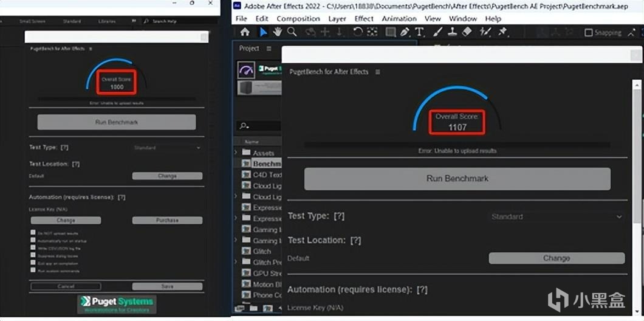Check Exit app on completion

(33, 263)
